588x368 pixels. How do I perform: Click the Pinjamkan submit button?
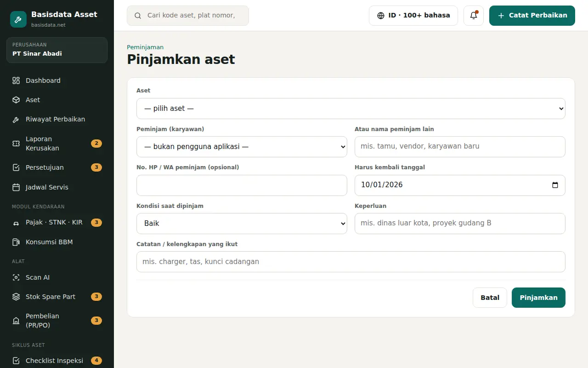[538, 298]
